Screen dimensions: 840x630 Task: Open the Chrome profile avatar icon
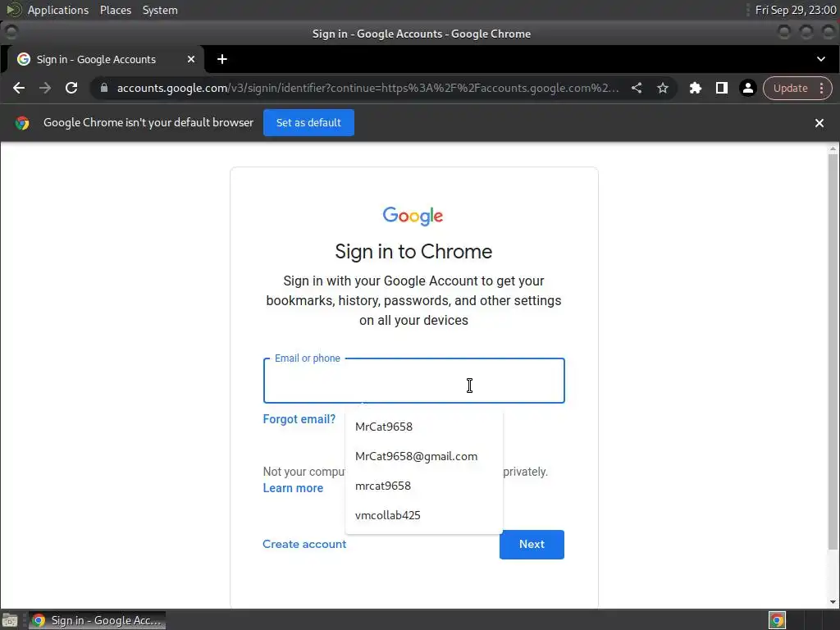[x=748, y=88]
